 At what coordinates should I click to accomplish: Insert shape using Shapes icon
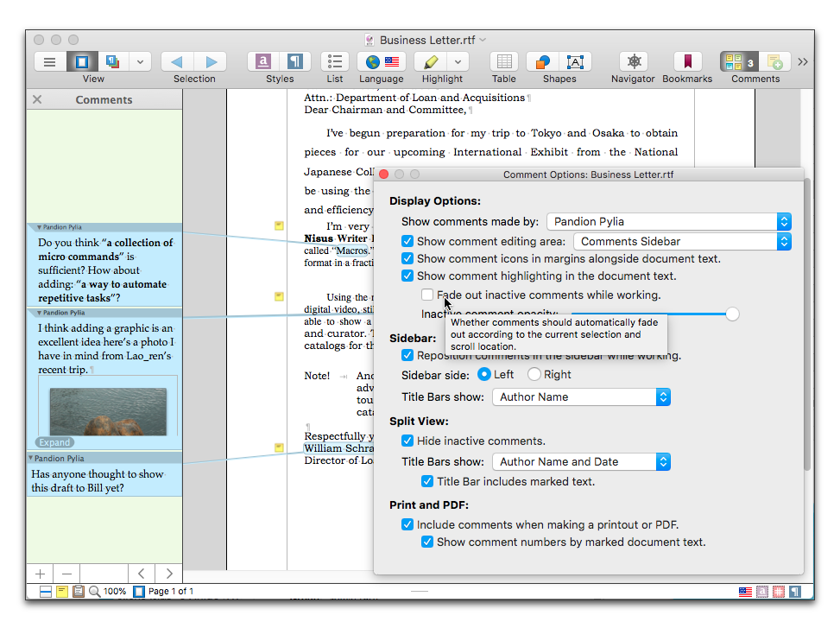(543, 62)
